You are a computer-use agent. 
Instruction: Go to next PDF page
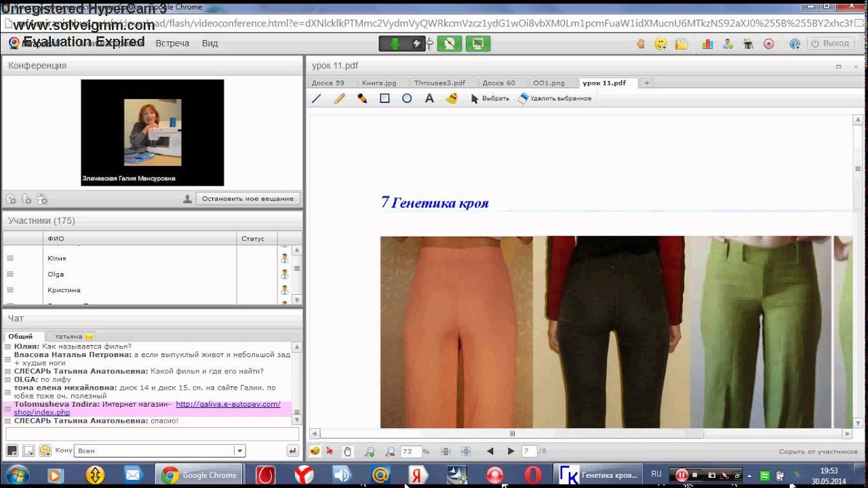[511, 451]
